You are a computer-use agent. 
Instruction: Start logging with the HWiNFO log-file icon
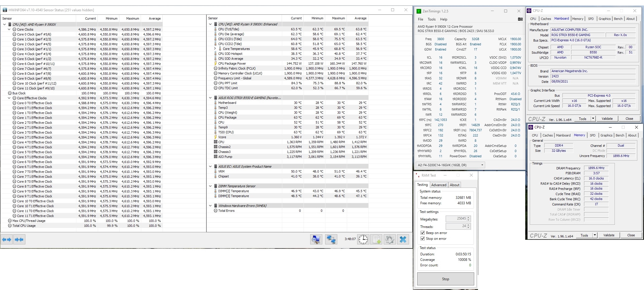click(x=376, y=240)
